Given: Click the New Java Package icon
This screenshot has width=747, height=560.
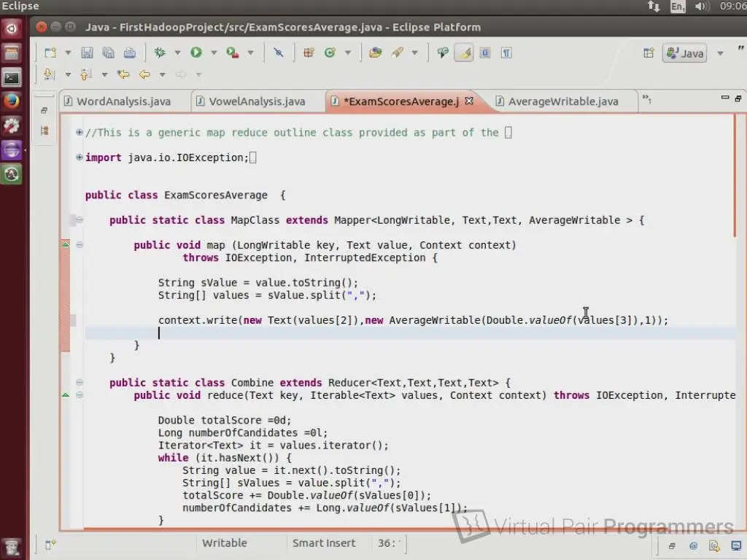Looking at the screenshot, I should pos(309,52).
